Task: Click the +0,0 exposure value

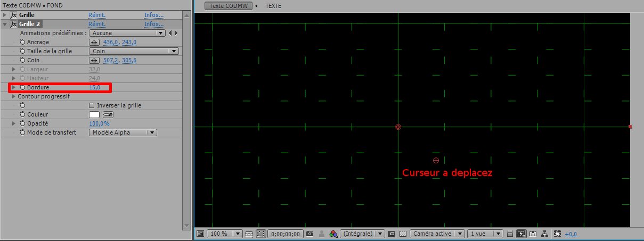Action: click(x=571, y=234)
